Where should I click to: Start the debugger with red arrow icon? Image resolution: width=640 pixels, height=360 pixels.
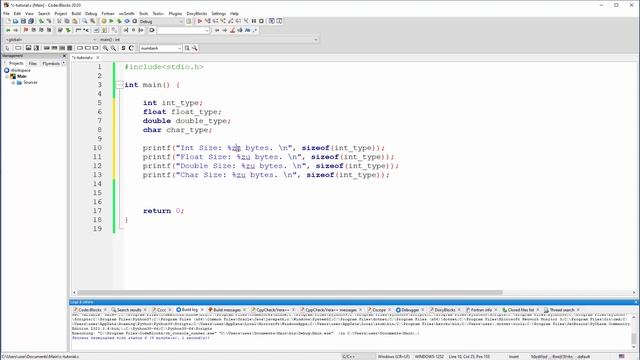click(200, 21)
